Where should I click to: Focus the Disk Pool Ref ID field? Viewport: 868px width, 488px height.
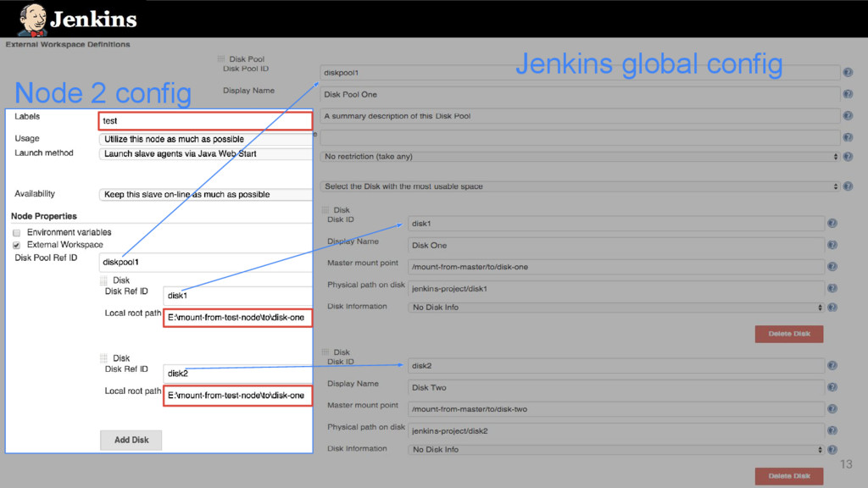click(x=205, y=263)
